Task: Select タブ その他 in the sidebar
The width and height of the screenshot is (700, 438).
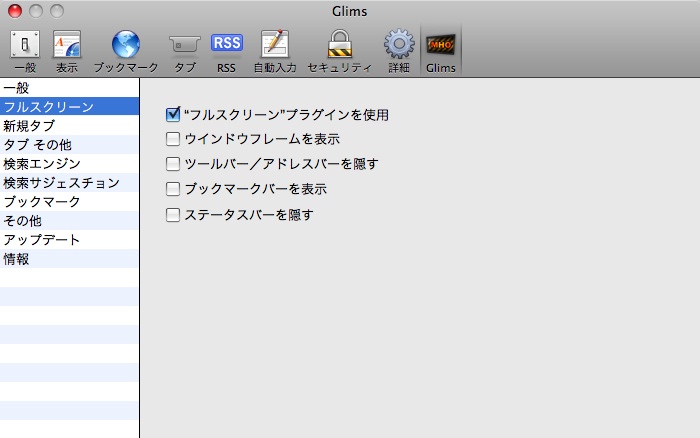Action: tap(69, 145)
